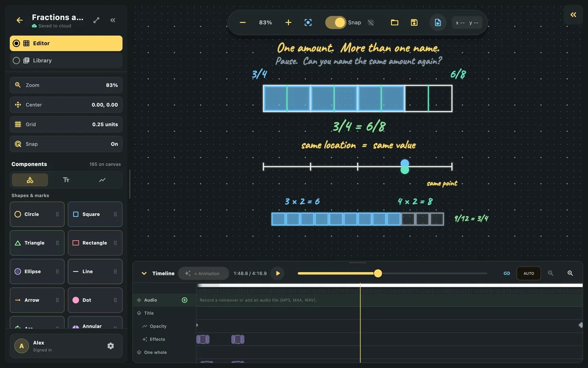Play the timeline animation
This screenshot has width=588, height=368.
click(278, 274)
